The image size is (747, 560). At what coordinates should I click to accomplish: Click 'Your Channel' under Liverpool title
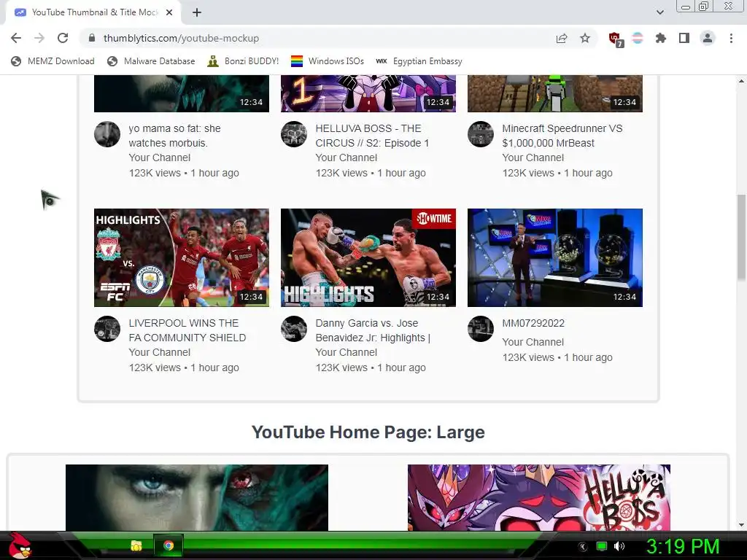tap(159, 352)
